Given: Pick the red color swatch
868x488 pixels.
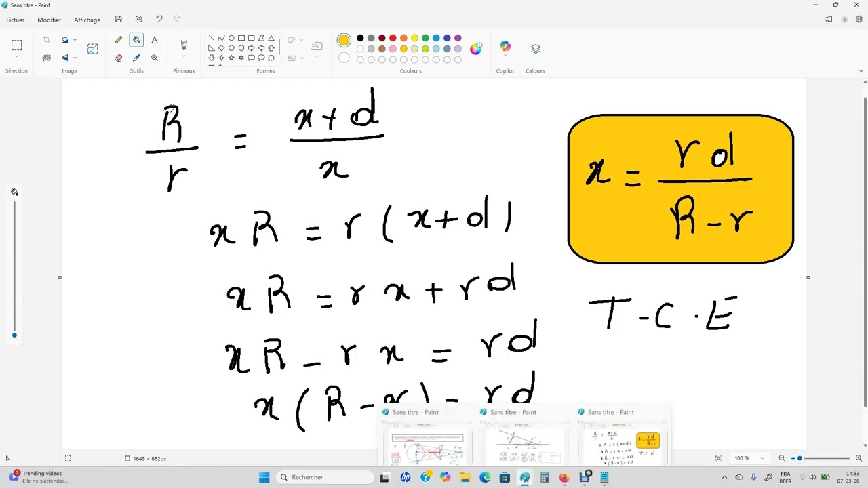Looking at the screenshot, I should (x=393, y=38).
